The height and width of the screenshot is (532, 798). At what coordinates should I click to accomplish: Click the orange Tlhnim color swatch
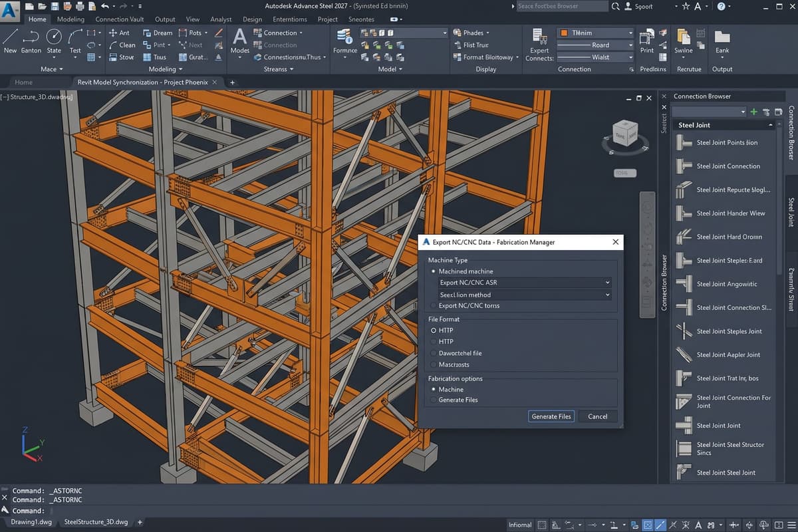(564, 33)
